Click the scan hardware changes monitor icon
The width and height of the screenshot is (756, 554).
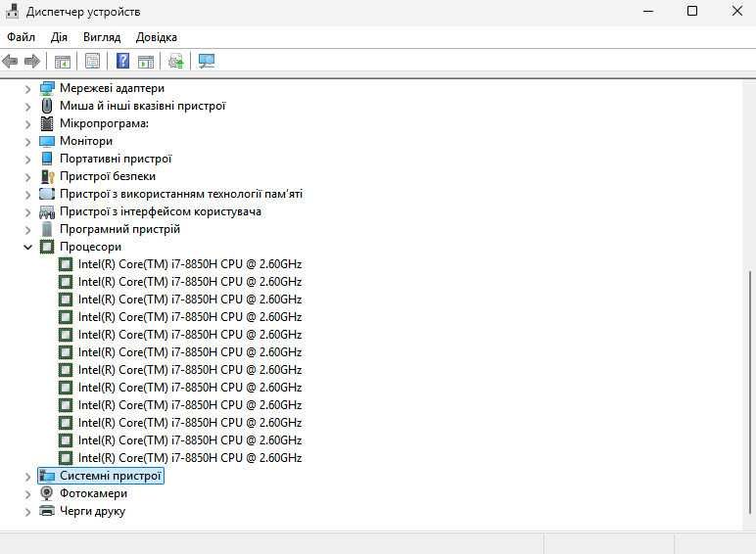[207, 62]
